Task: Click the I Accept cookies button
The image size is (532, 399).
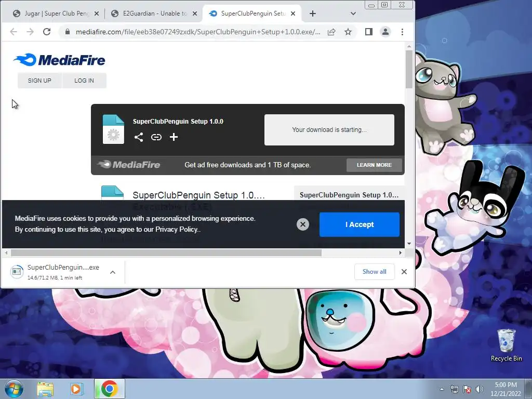Action: click(x=360, y=224)
